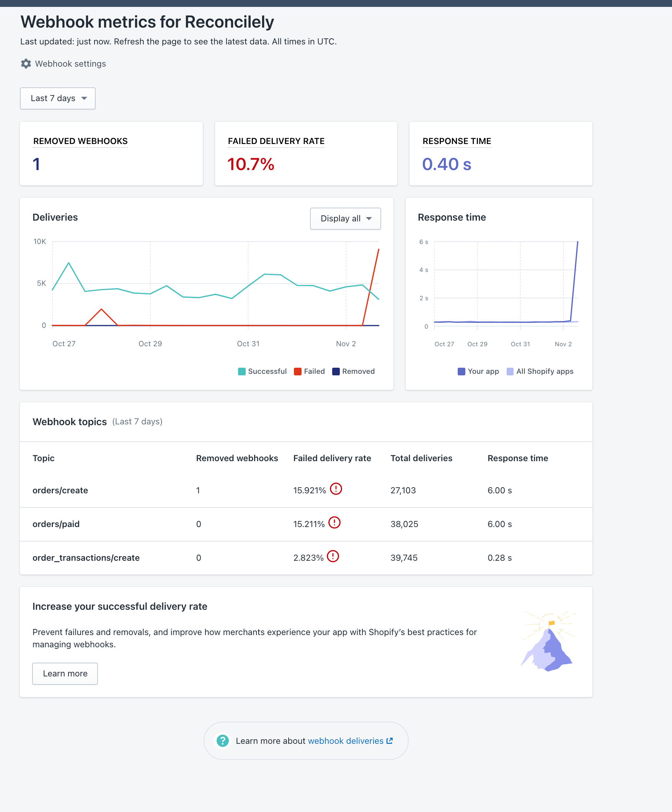Click external link icon after webhook deliveries
The width and height of the screenshot is (672, 812).
click(x=390, y=740)
